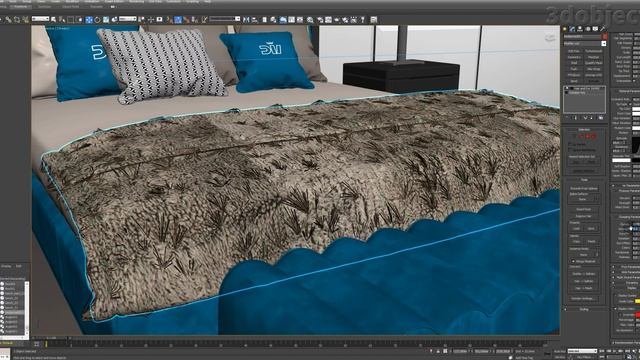Click the object name input field
Image resolution: width=640 pixels, height=360 pixels.
(x=582, y=36)
